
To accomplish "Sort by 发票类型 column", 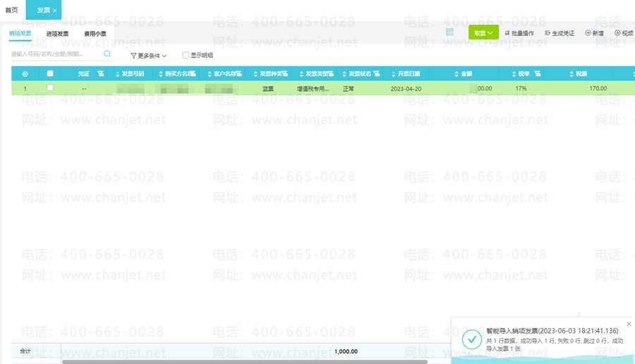I will click(x=301, y=74).
